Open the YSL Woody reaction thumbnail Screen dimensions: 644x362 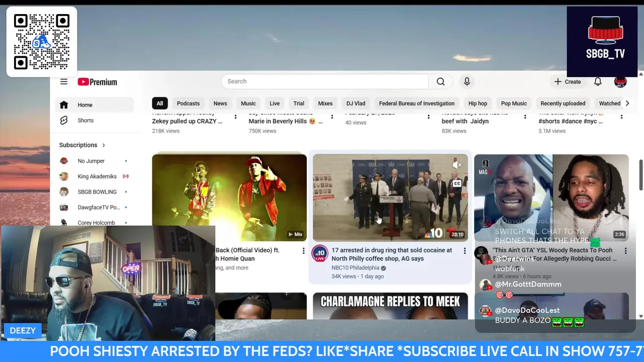coord(551,198)
